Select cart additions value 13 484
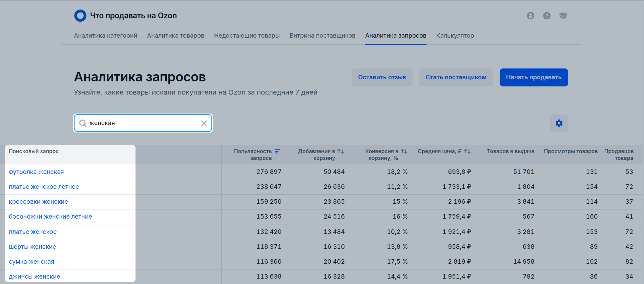The height and width of the screenshot is (284, 644). [x=334, y=232]
